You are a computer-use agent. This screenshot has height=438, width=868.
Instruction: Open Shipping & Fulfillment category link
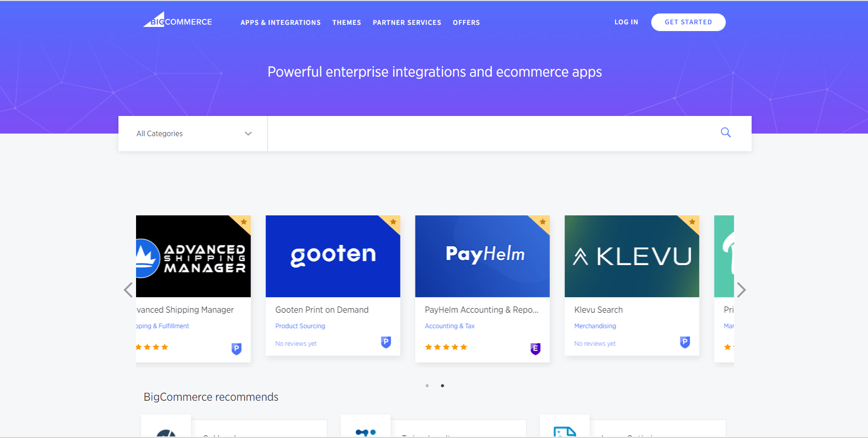pos(163,326)
